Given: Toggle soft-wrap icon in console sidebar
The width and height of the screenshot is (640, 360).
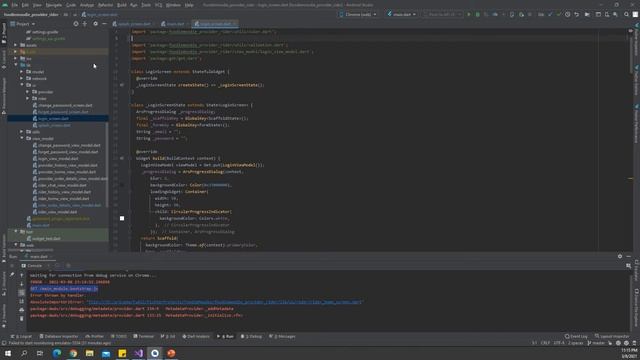Looking at the screenshot, I should 22,293.
